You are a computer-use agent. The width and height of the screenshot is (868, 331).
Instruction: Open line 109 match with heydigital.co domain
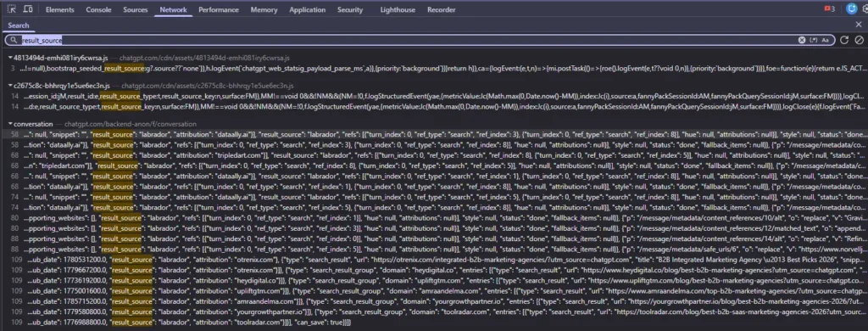[x=434, y=271]
